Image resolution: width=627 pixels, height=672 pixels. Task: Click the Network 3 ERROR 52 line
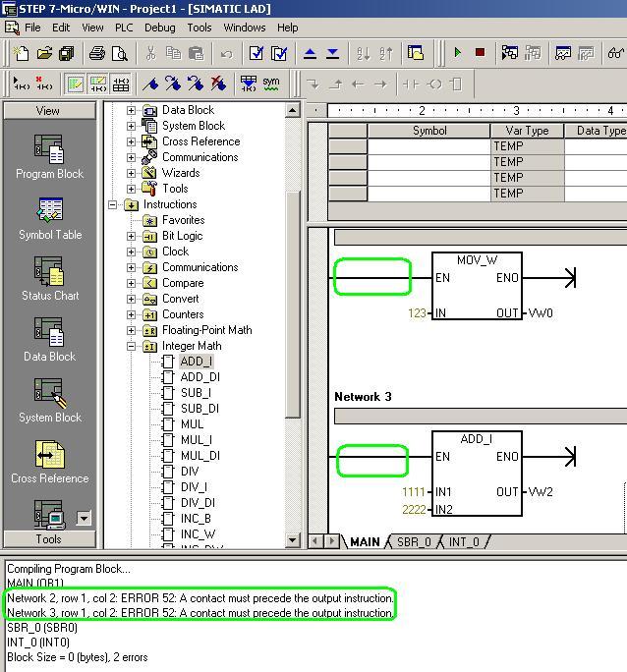(x=199, y=613)
